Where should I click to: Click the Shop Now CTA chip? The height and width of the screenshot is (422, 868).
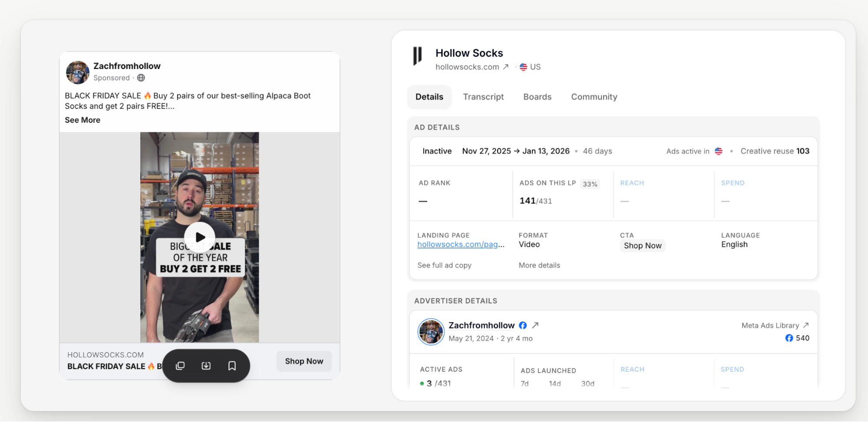click(643, 246)
